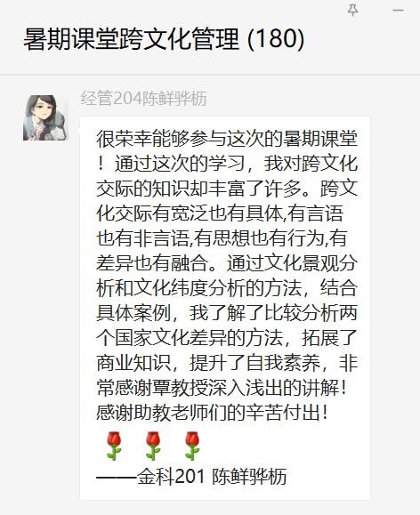Click the line 析和文化纬度分析的方法
Image resolution: width=420 pixels, height=515 pixels.
point(198,288)
